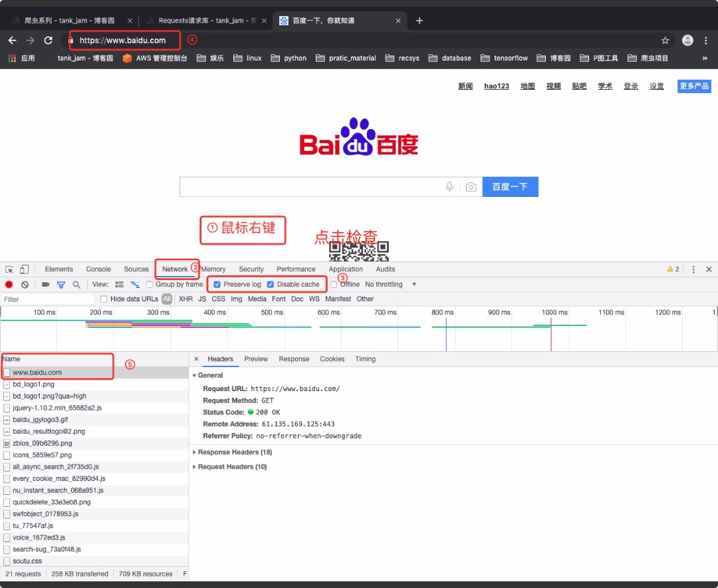Viewport: 718px width, 588px height.
Task: Toggle the device toolbar icon
Action: pos(25,269)
